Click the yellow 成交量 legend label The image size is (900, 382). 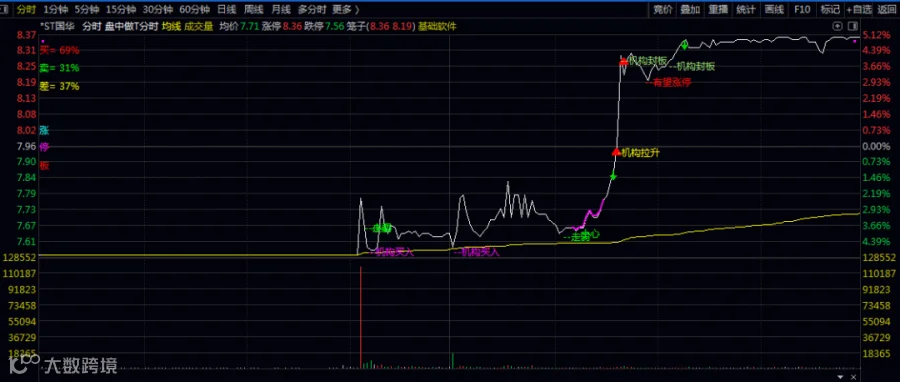(198, 26)
